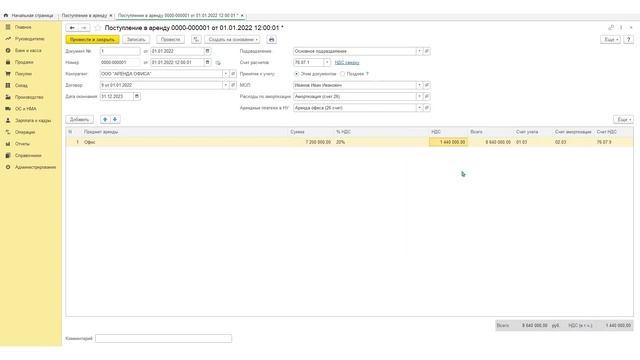The height and width of the screenshot is (360, 640).
Task: Open the Администрирование section
Action: pyautogui.click(x=35, y=167)
